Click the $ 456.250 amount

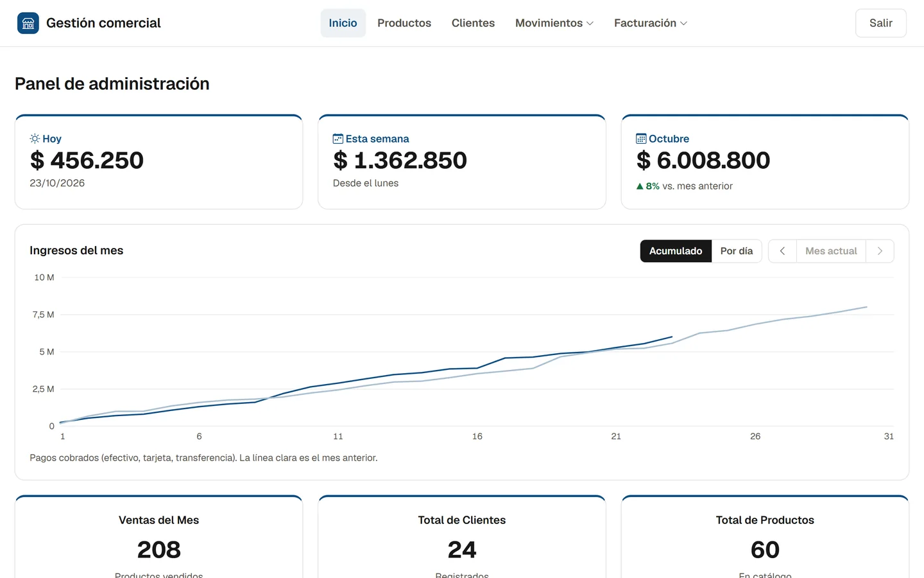87,161
